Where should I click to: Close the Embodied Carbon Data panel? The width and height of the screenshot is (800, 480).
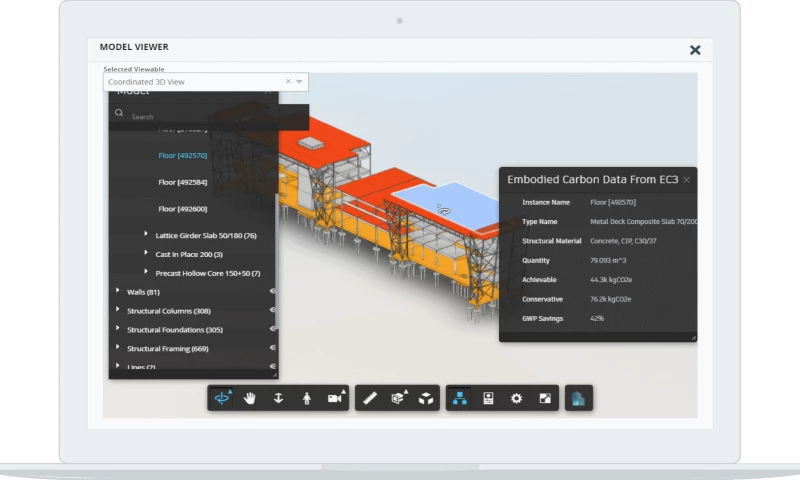pyautogui.click(x=686, y=180)
